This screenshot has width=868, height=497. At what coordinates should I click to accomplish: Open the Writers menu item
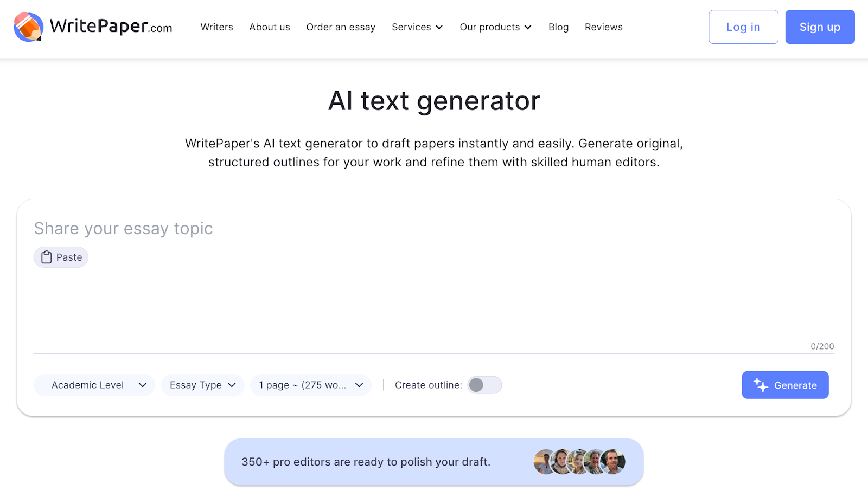(216, 27)
